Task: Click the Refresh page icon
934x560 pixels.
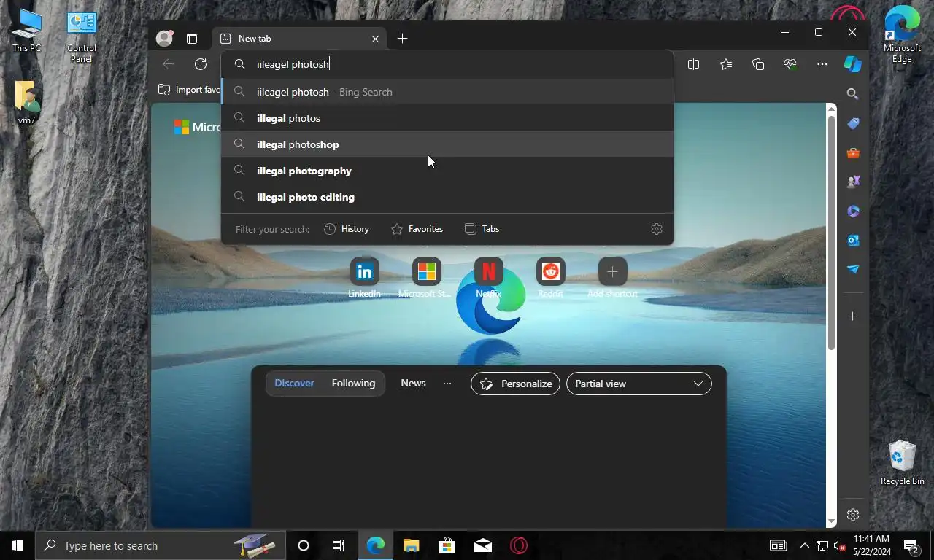Action: coord(201,64)
